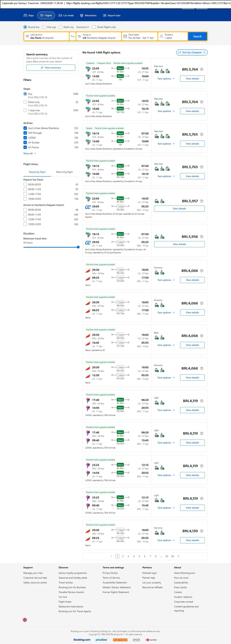The width and height of the screenshot is (231, 644).
Task: Click next page arrow in pagination
Action: coord(178,556)
